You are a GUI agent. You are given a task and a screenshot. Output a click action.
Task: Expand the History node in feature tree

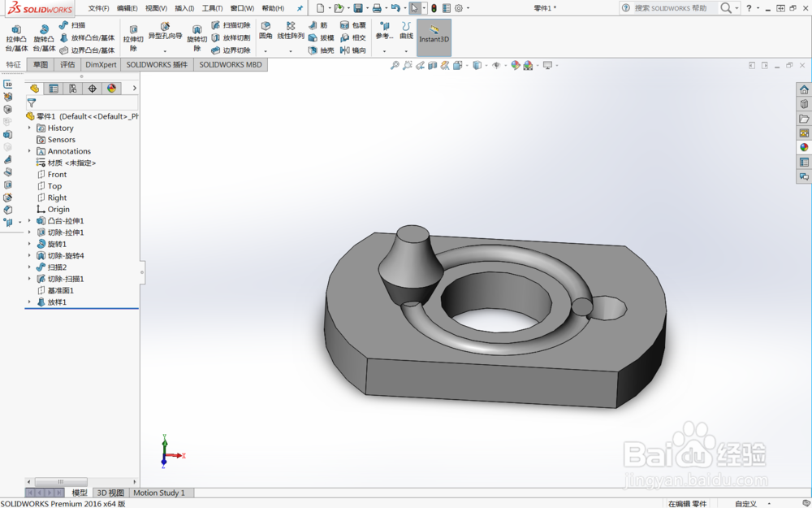coord(29,128)
